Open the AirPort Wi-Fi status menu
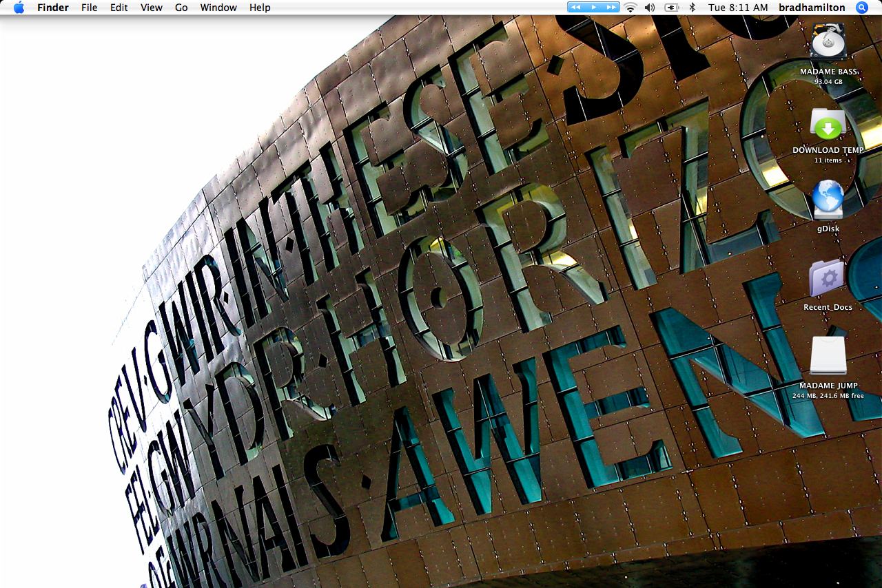 [630, 8]
